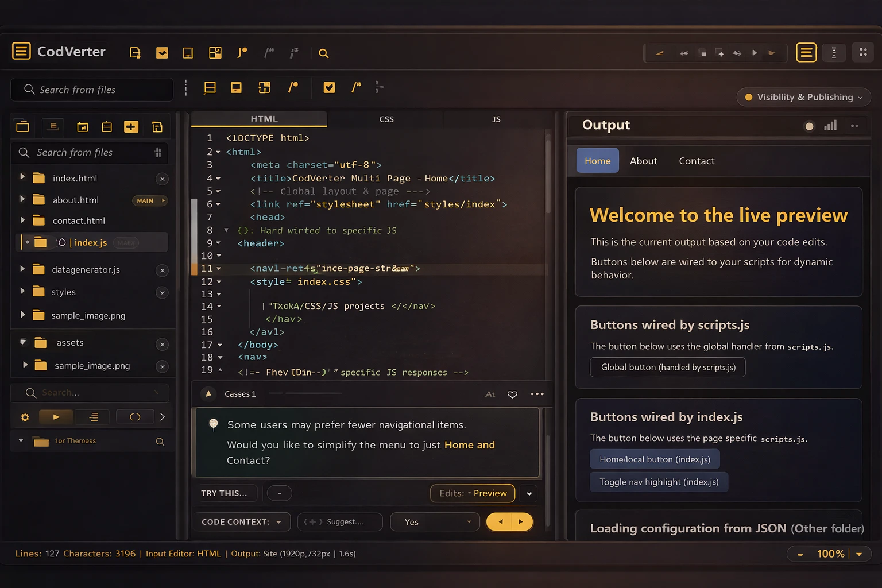Click the Suggest... button
This screenshot has height=588, width=882.
(340, 522)
